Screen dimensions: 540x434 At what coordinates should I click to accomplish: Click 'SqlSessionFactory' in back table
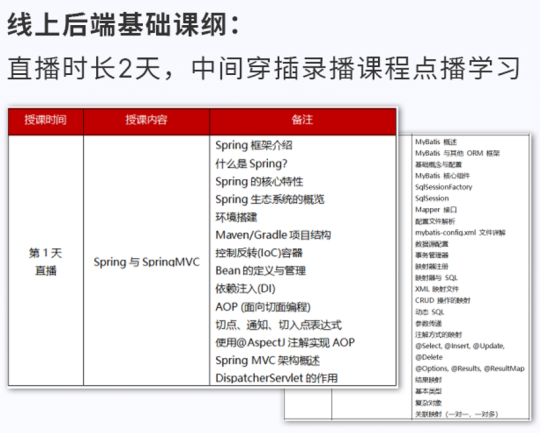pos(444,187)
